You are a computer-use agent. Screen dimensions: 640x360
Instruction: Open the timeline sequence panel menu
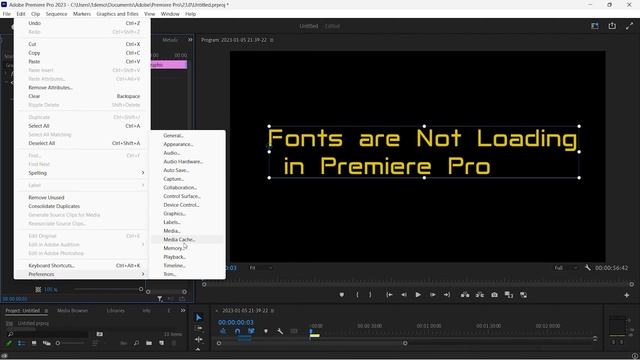273,311
